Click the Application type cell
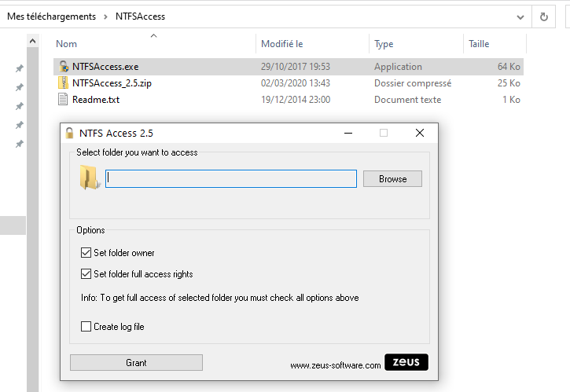Image resolution: width=570 pixels, height=392 pixels. click(x=398, y=67)
